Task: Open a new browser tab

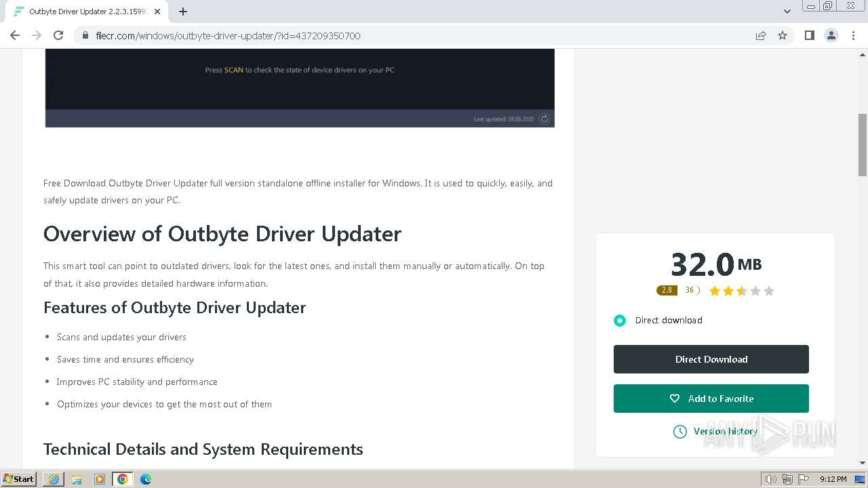Action: (183, 12)
